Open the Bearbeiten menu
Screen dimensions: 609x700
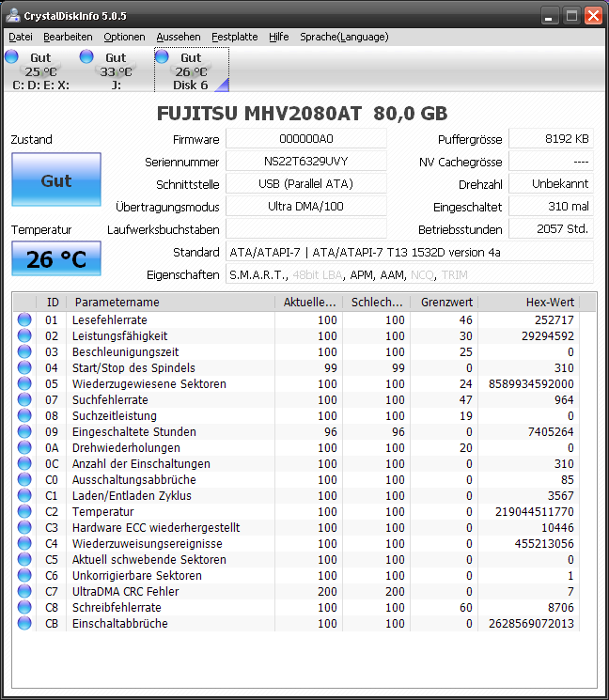click(68, 37)
